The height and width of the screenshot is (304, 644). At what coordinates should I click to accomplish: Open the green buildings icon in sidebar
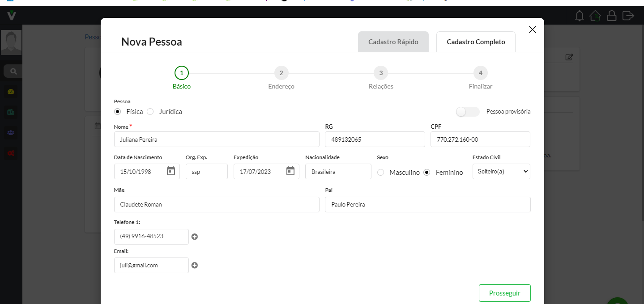(x=11, y=112)
